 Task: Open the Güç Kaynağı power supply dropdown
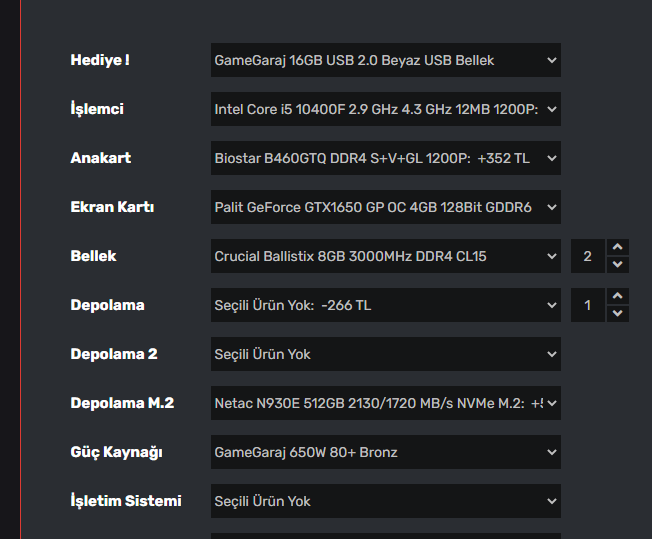click(x=385, y=452)
